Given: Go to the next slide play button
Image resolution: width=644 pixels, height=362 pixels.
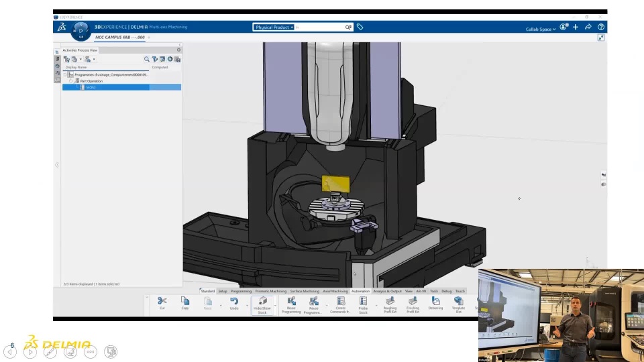Looking at the screenshot, I should click(x=30, y=352).
